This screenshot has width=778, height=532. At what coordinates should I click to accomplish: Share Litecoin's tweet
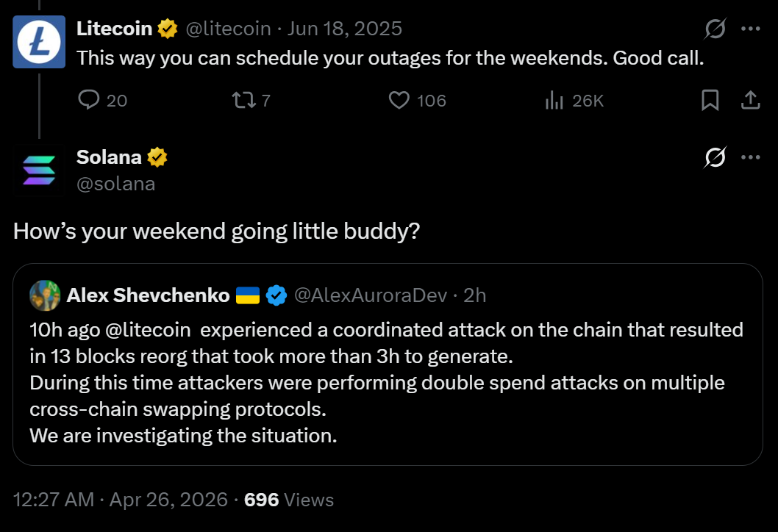coord(750,101)
